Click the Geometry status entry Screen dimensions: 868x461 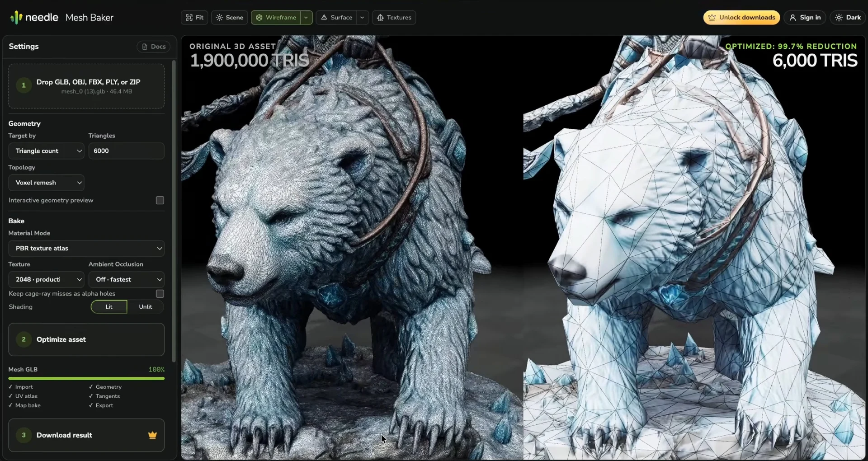tap(105, 387)
